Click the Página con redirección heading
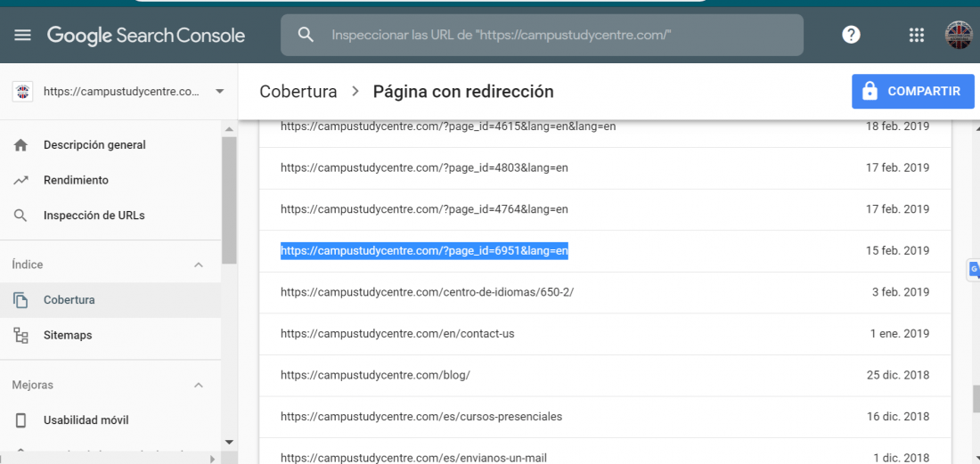The image size is (980, 464). point(463,92)
